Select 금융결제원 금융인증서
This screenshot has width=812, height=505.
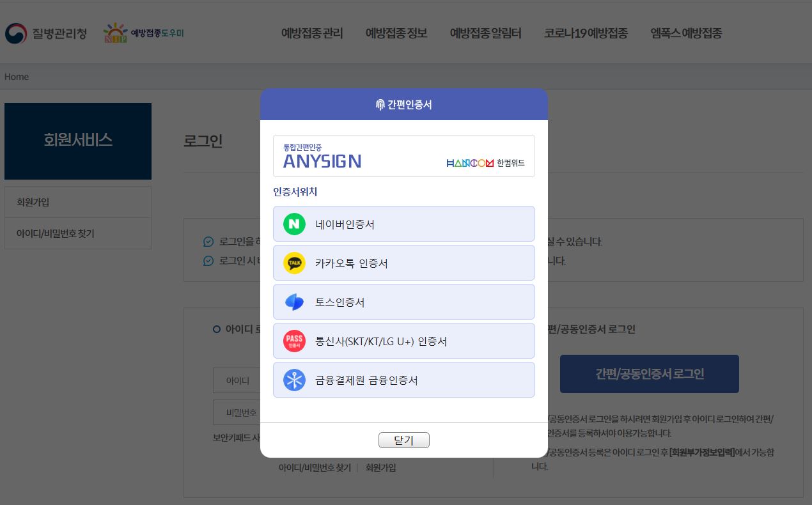point(404,380)
